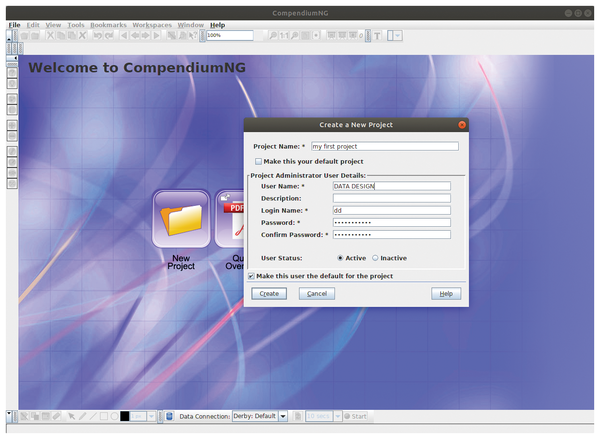Click the black color swatch in bottom toolbar

click(x=125, y=416)
